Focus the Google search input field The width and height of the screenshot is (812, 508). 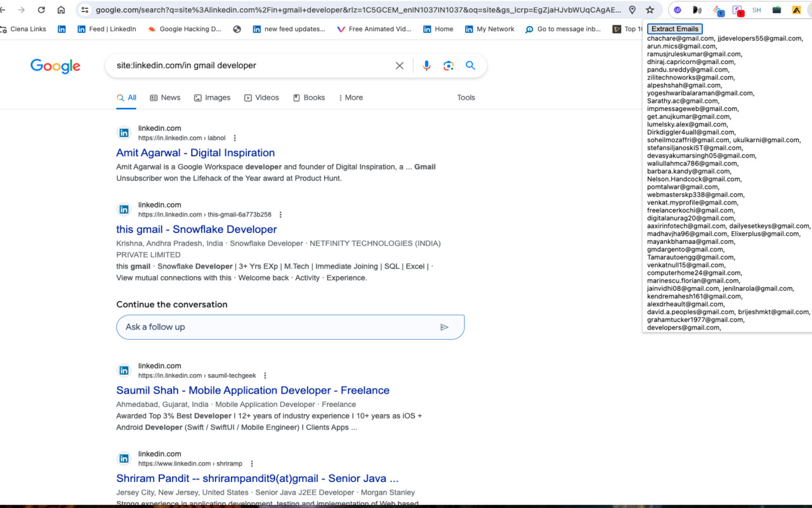click(251, 65)
